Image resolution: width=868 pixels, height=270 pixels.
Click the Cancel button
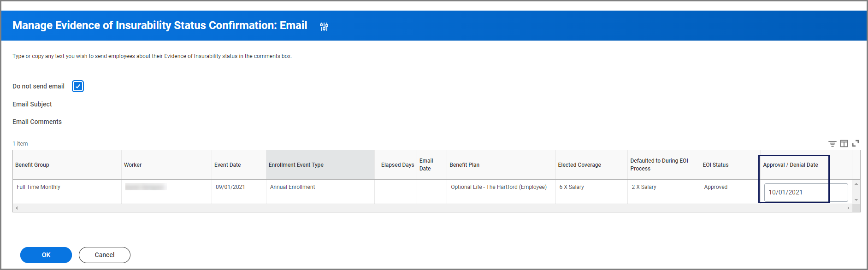pos(105,255)
